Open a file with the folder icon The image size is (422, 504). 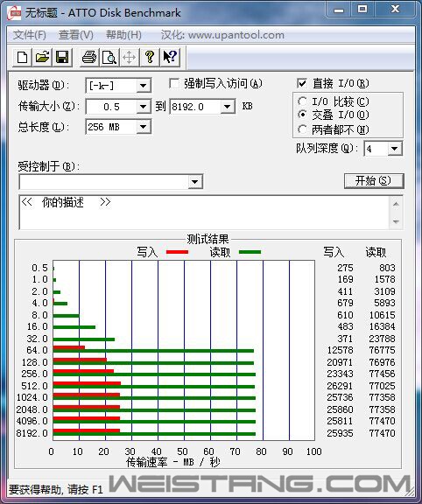tap(42, 58)
